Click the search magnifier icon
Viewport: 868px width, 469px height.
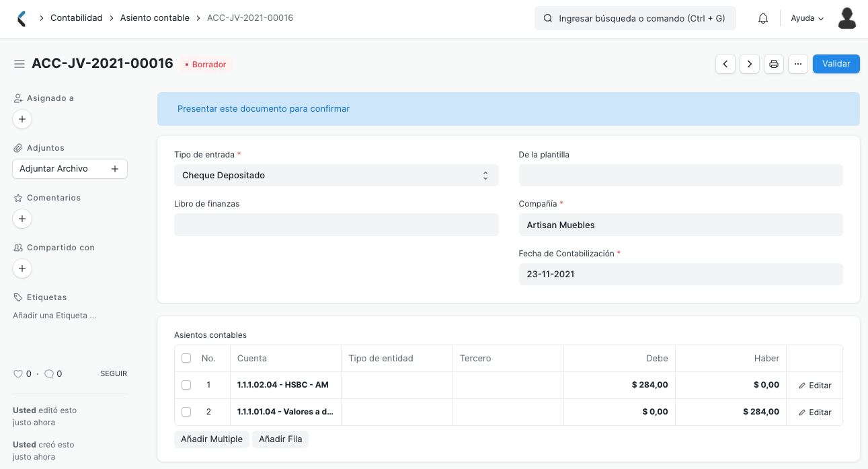tap(548, 18)
